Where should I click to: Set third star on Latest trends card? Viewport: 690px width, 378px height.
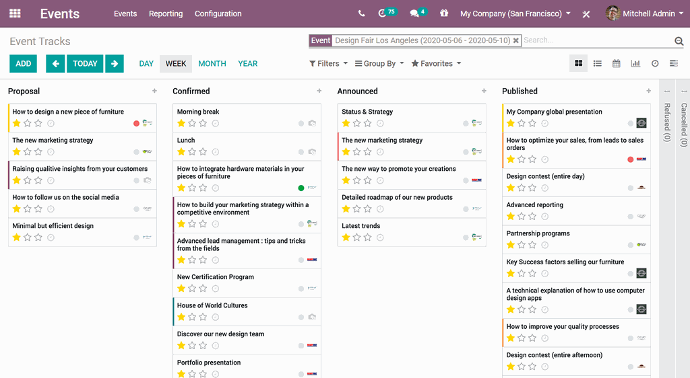pos(367,237)
